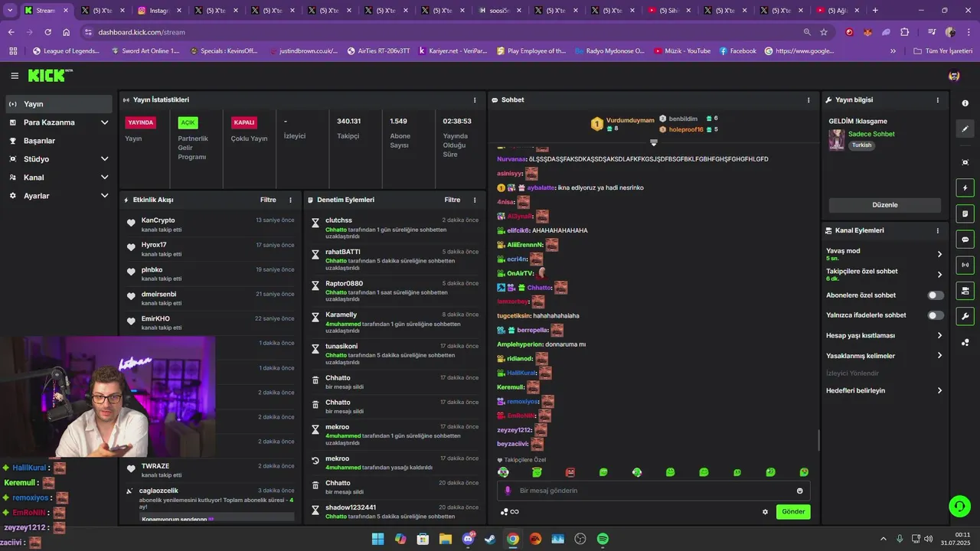Click the chat panel scrollbar
This screenshot has width=980, height=551.
(818, 441)
